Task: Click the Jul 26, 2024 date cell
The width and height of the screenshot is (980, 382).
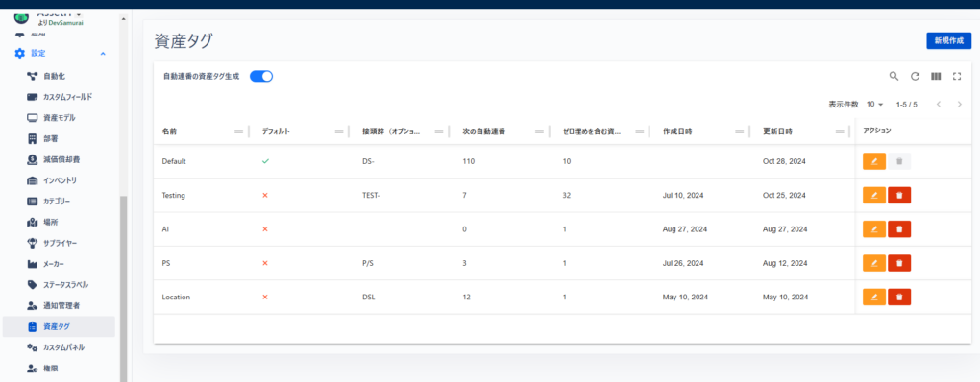Action: click(x=683, y=263)
